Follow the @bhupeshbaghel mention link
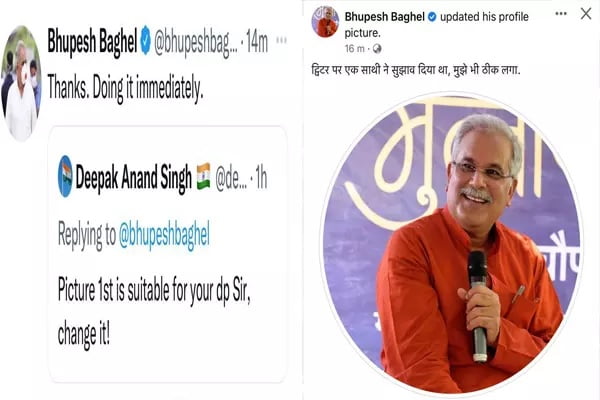This screenshot has width=600, height=400. point(165,234)
